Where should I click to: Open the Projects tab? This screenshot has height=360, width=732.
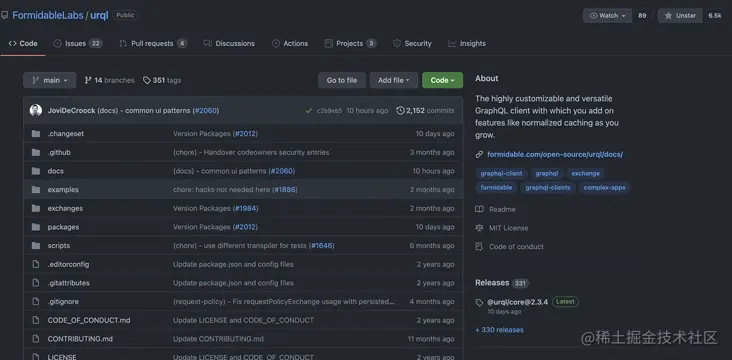pyautogui.click(x=350, y=43)
